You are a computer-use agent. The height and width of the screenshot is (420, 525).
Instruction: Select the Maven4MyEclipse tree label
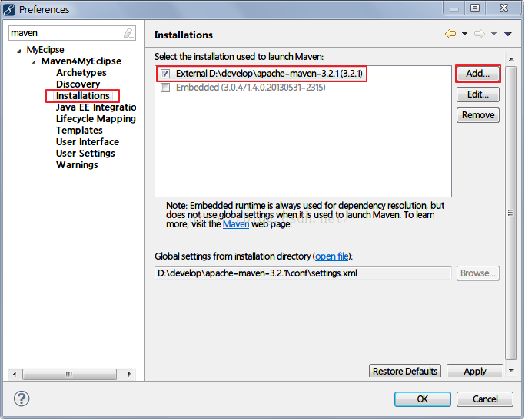(81, 61)
